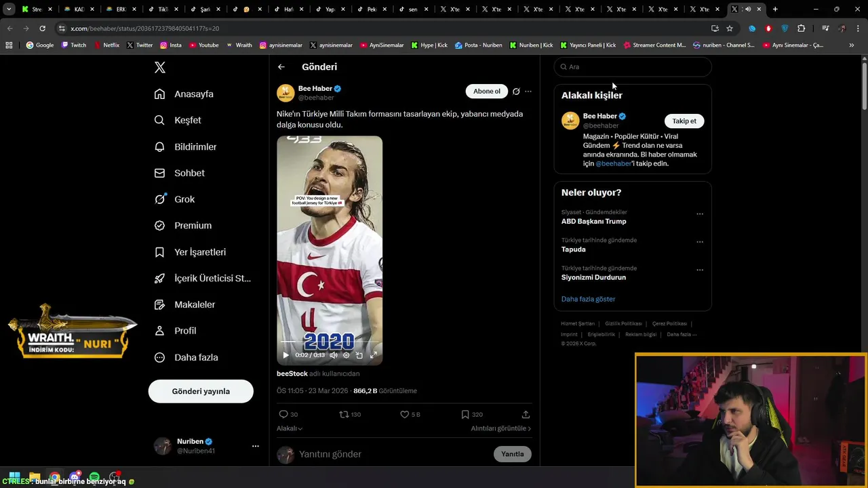The width and height of the screenshot is (868, 488).
Task: Open more options for ABD Başkanı Trump trend
Action: pos(700,214)
